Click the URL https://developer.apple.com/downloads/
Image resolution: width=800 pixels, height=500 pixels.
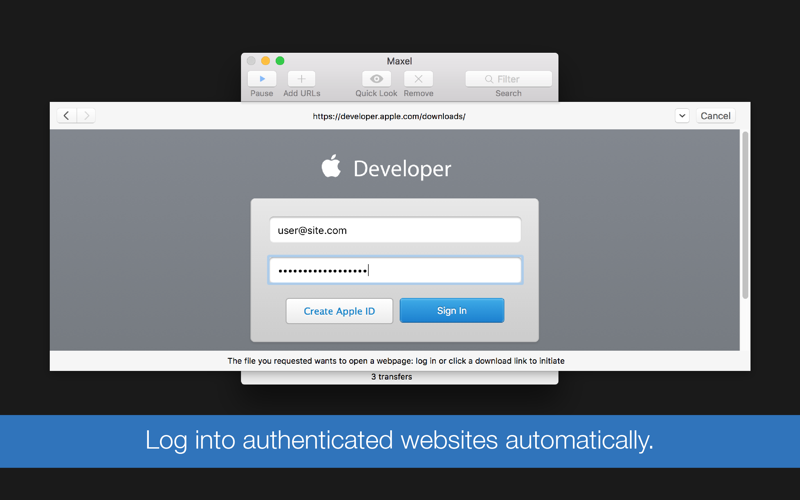(389, 116)
